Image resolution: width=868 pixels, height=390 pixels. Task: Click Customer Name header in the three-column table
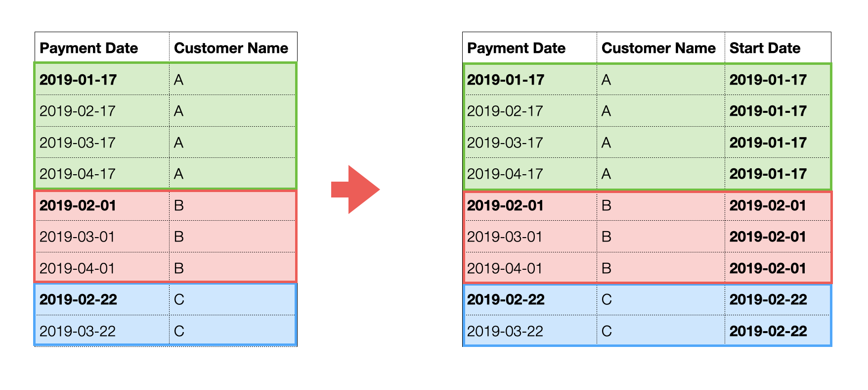coord(658,48)
